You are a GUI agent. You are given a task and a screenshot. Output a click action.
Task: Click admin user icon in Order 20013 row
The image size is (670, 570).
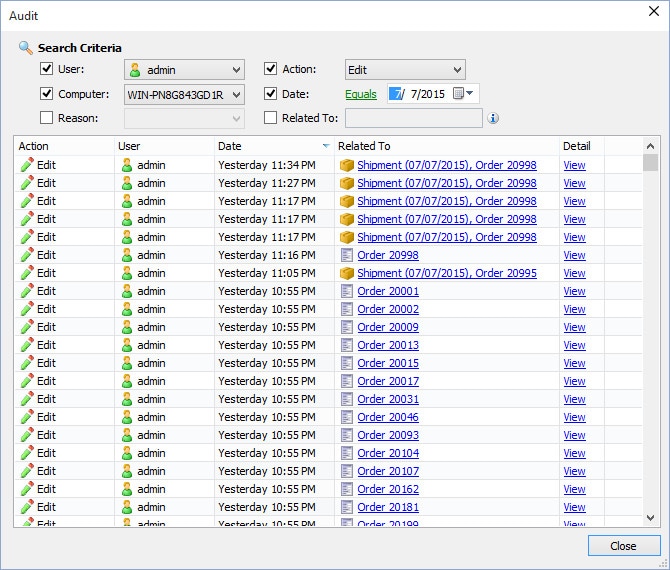pos(127,345)
